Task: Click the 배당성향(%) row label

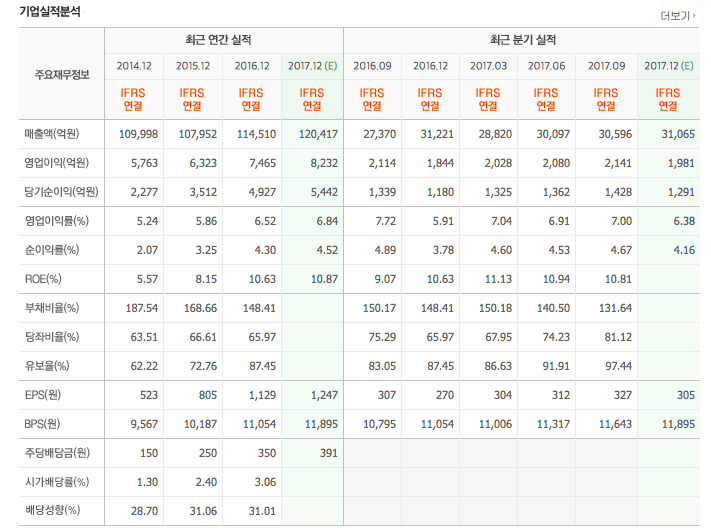Action: (52, 510)
